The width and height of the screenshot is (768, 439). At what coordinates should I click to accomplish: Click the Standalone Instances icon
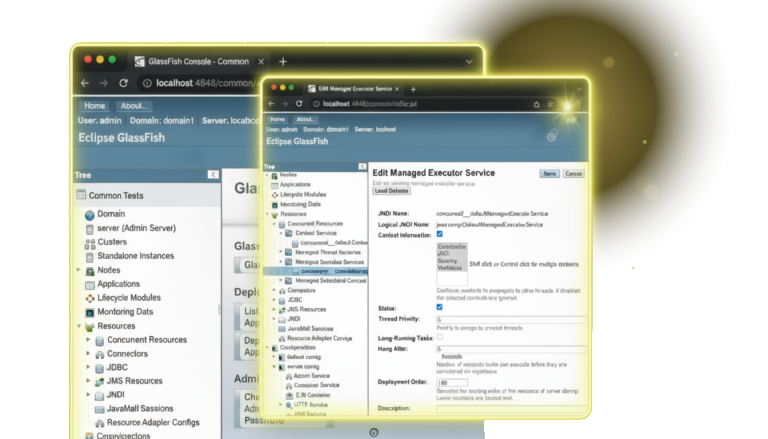90,257
